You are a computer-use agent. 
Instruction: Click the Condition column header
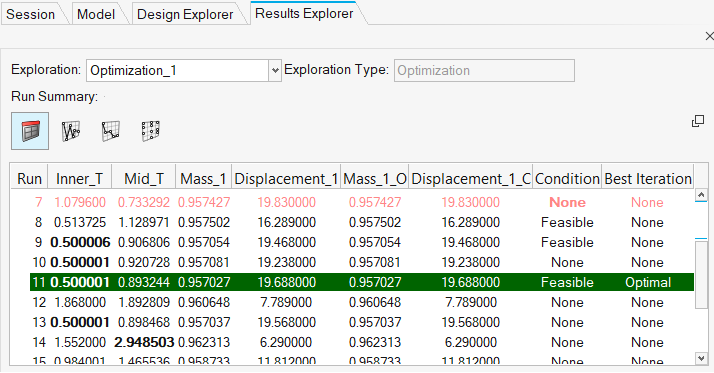point(567,179)
